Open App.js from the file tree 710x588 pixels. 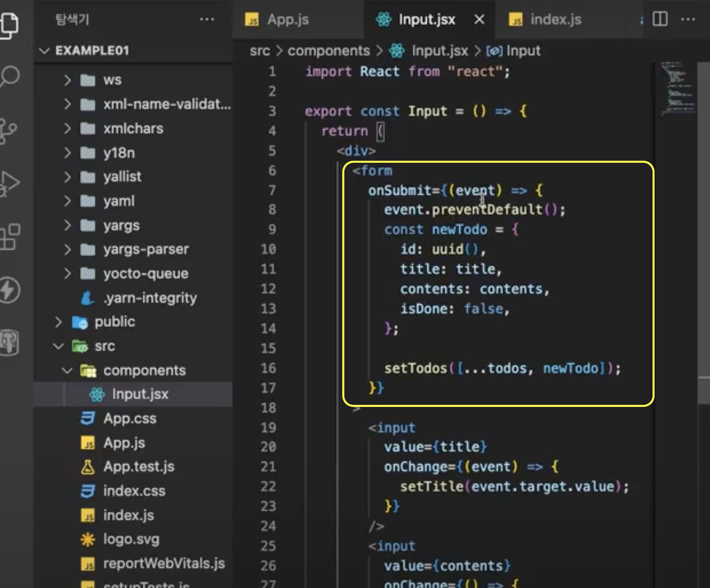point(133,443)
